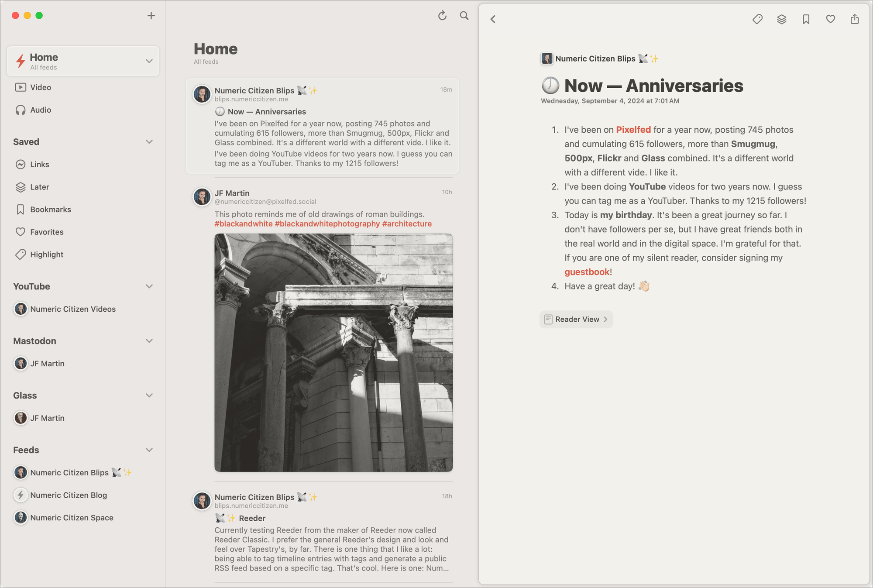
Task: Refresh the Home feed
Action: tap(442, 16)
